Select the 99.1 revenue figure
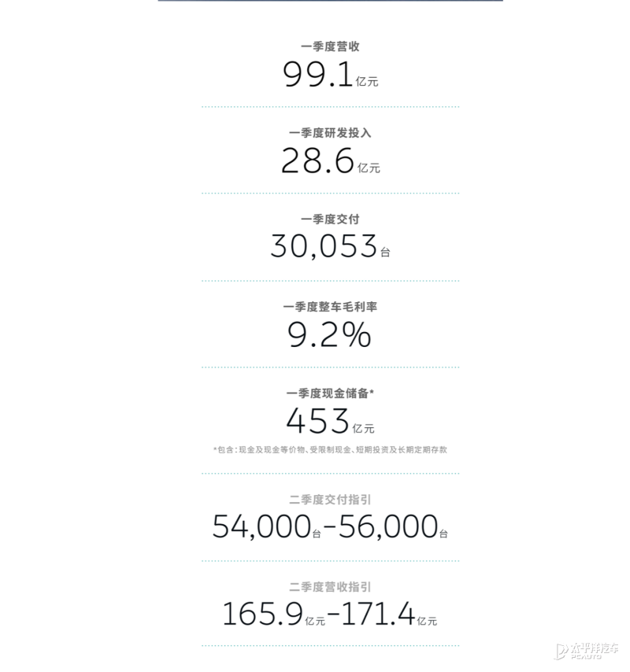 pos(318,75)
